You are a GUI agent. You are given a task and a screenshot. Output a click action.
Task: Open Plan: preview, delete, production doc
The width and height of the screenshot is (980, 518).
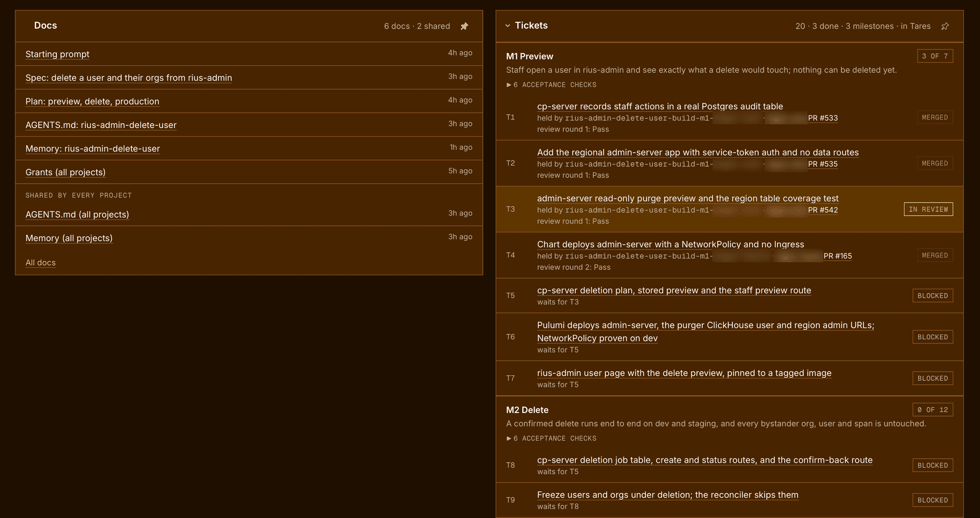pos(93,101)
